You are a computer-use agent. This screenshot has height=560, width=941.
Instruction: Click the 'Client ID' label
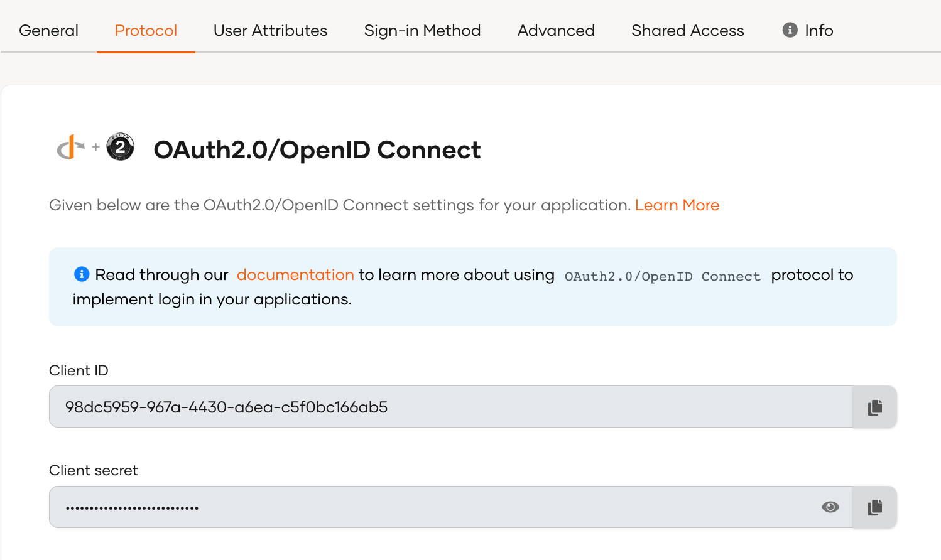click(x=79, y=370)
